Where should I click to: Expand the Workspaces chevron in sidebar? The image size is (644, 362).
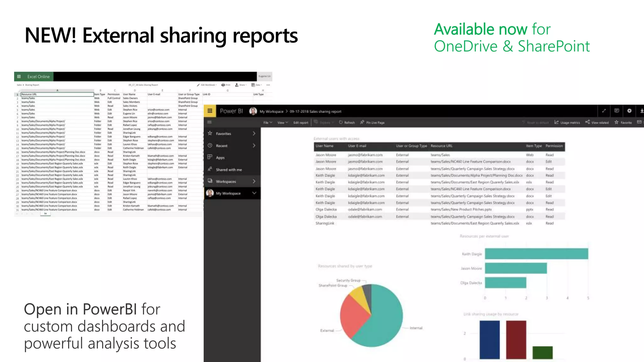pyautogui.click(x=254, y=181)
